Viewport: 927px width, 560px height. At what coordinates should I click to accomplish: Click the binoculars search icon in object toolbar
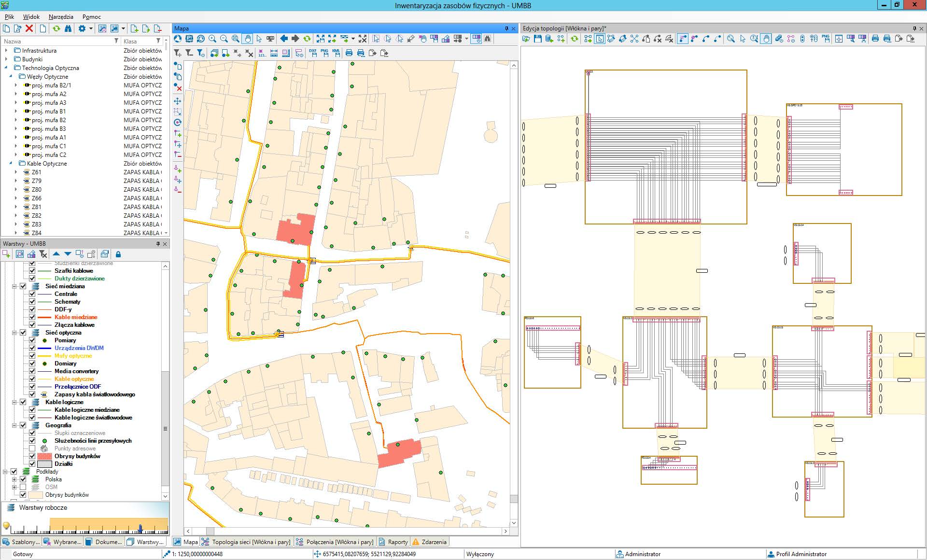point(68,28)
